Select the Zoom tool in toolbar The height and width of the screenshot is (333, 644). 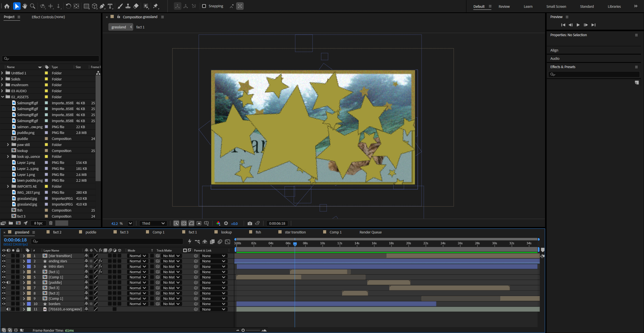coord(32,6)
